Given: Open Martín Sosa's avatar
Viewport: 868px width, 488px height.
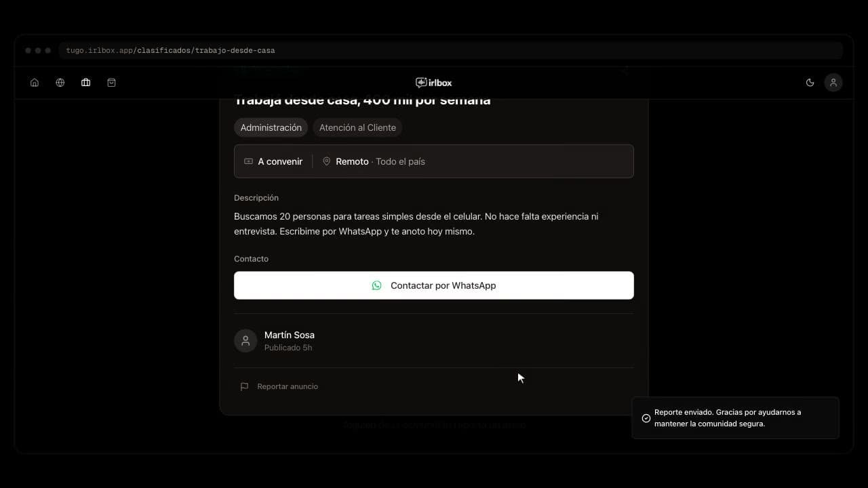Looking at the screenshot, I should [x=245, y=341].
